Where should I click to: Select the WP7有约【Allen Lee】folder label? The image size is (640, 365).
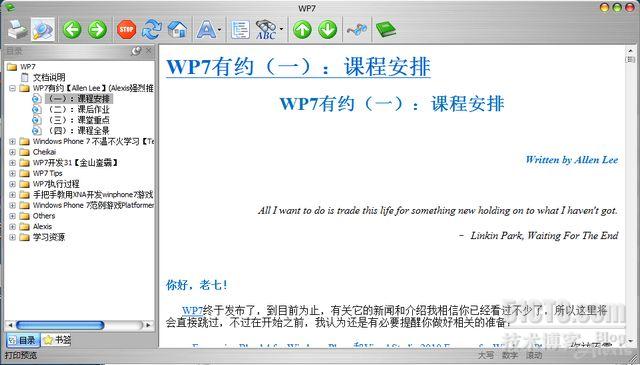pyautogui.click(x=93, y=88)
